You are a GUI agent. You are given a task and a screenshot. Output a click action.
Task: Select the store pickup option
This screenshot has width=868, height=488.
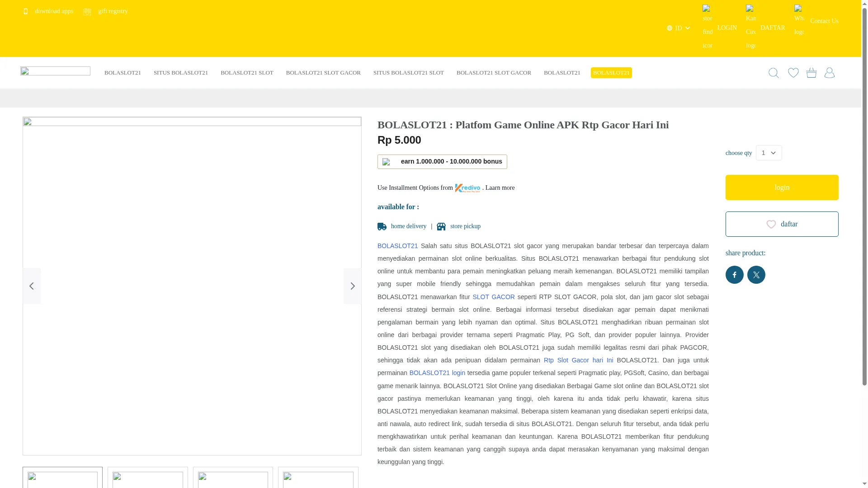tap(465, 226)
